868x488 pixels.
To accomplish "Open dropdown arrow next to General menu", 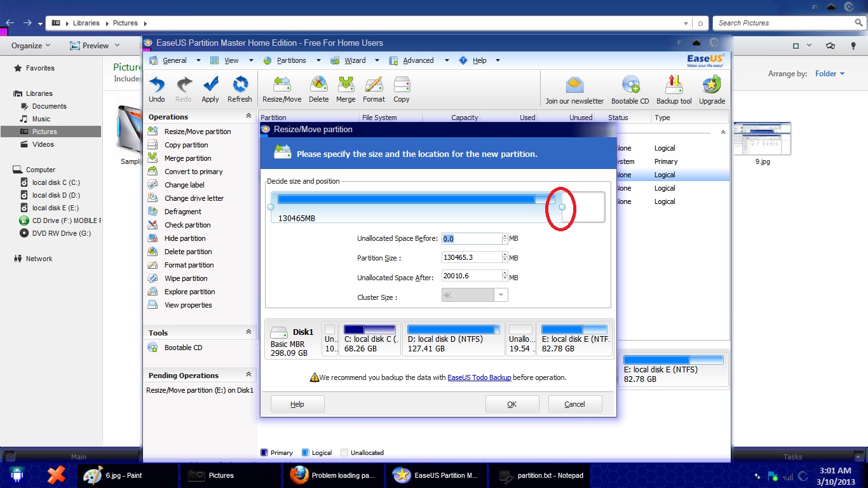I will point(198,60).
